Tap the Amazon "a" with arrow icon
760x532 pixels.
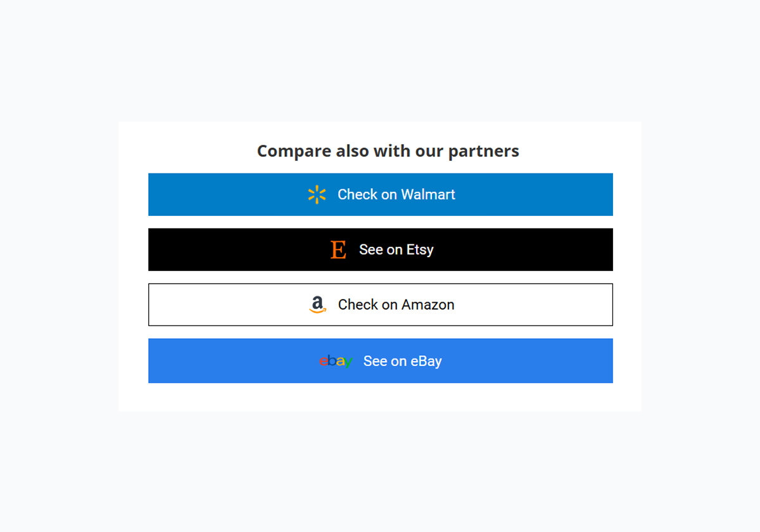[319, 305]
